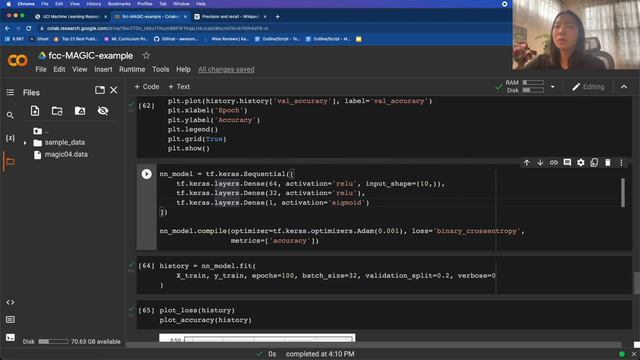Click the All changes saved link
Image resolution: width=640 pixels, height=360 pixels.
point(226,69)
